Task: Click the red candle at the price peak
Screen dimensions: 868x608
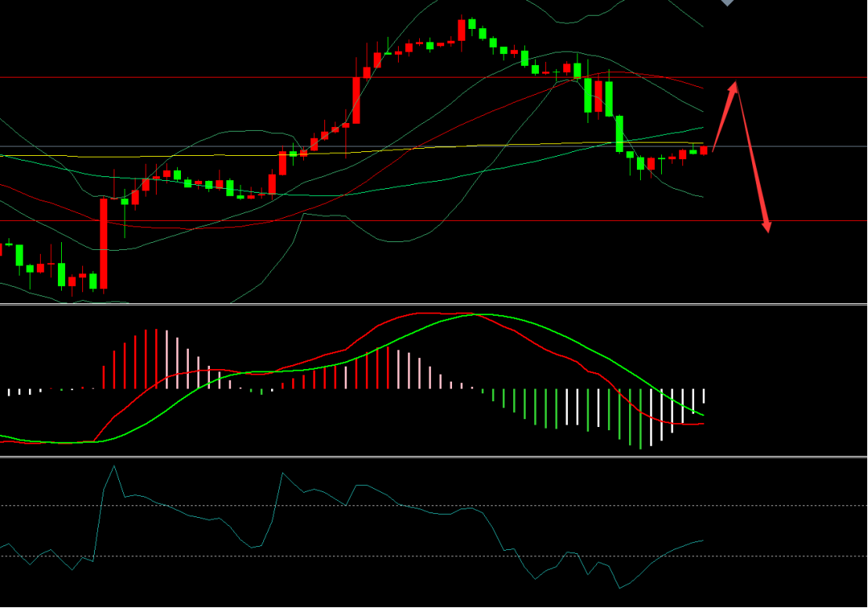Action: pos(461,30)
